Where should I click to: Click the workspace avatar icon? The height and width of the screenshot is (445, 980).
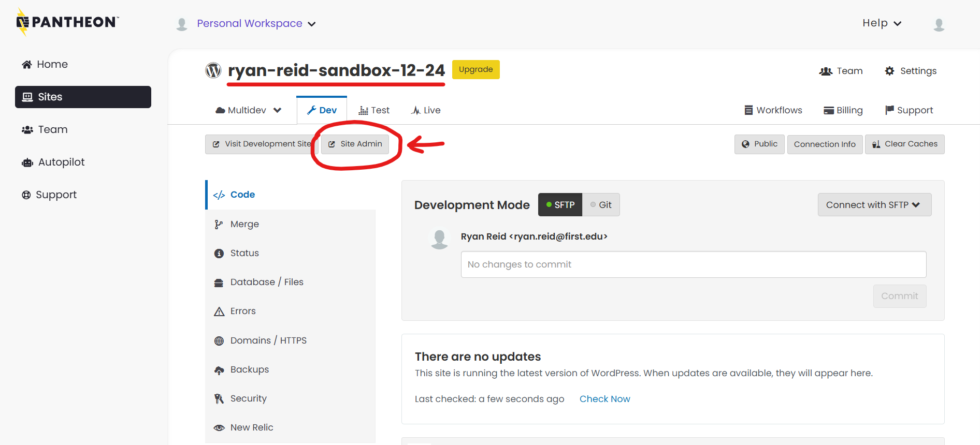coord(182,24)
